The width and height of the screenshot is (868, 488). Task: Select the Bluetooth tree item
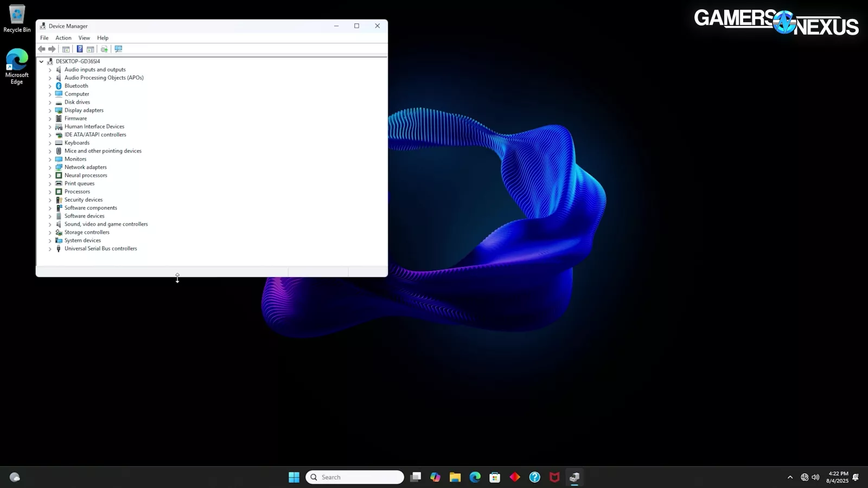point(76,86)
